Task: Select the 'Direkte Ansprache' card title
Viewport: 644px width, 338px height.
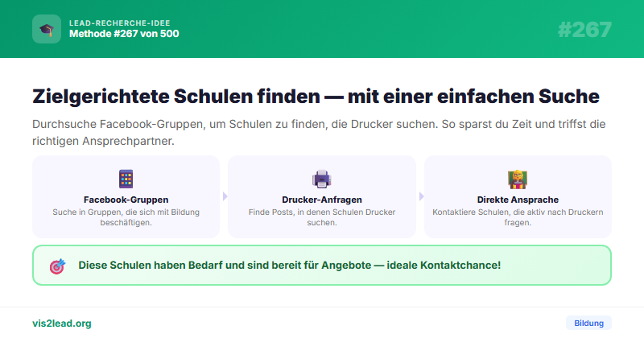Action: click(x=518, y=200)
